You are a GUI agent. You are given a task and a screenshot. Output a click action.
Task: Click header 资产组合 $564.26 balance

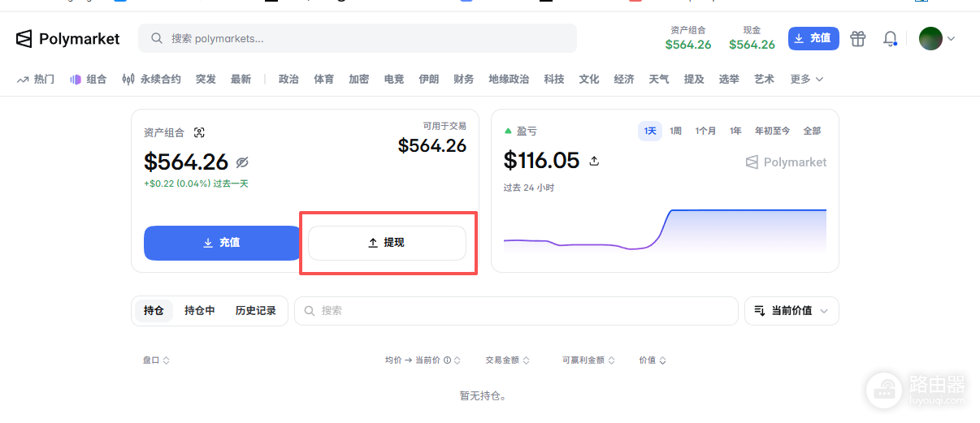pyautogui.click(x=688, y=38)
